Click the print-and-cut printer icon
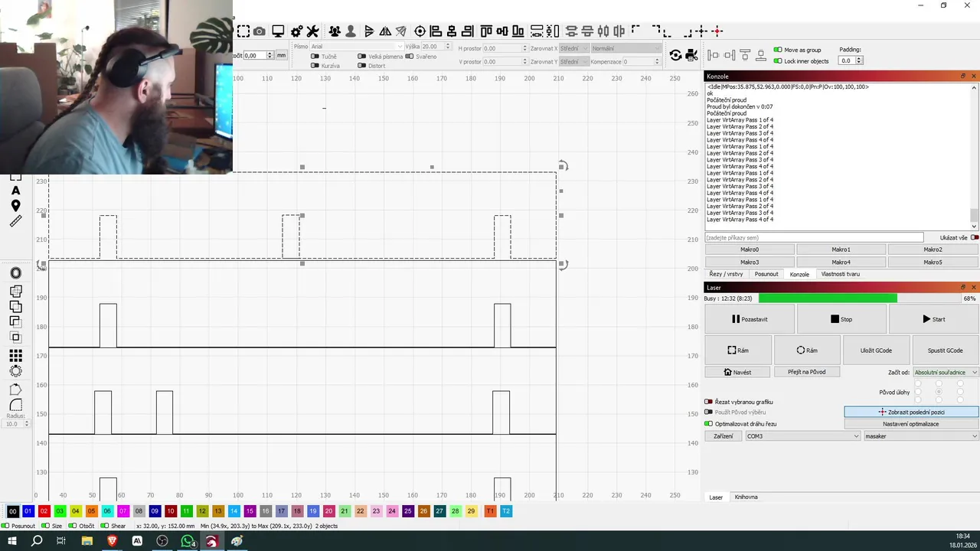This screenshot has height=551, width=980. coord(691,55)
